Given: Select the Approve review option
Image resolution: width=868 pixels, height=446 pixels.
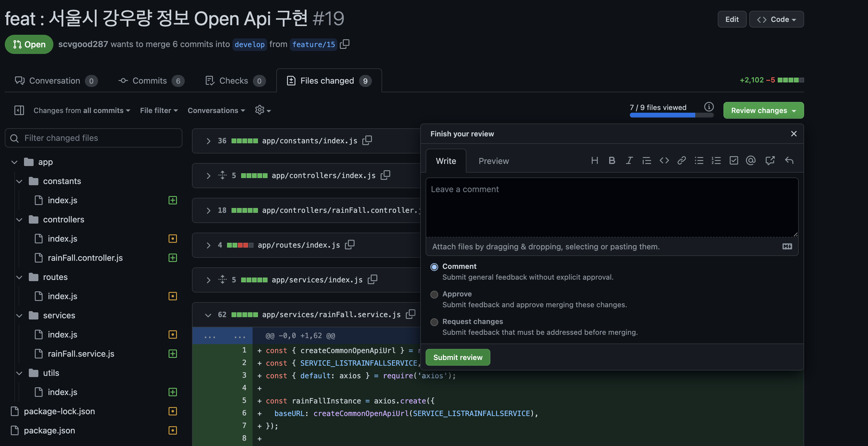Looking at the screenshot, I should (434, 294).
